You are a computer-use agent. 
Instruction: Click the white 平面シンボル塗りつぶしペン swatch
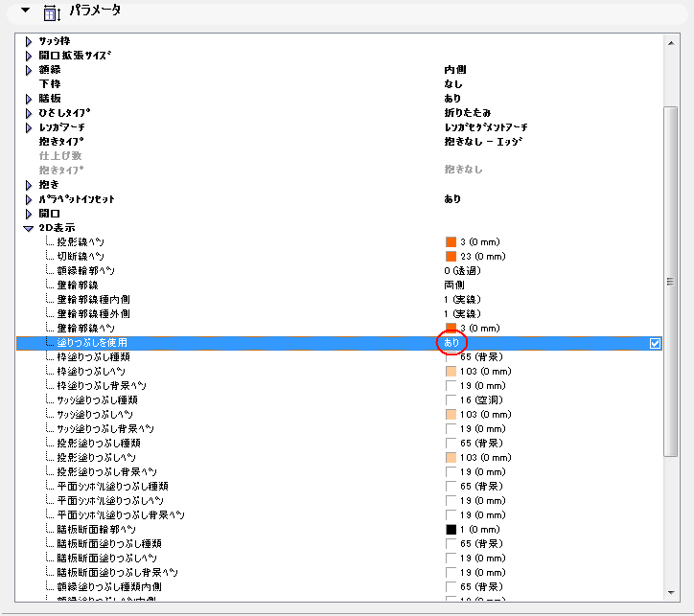point(451,501)
